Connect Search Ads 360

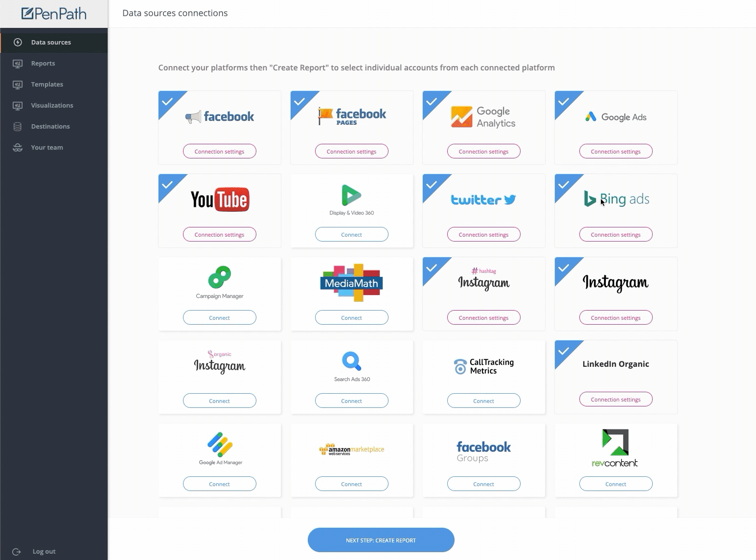pos(352,401)
